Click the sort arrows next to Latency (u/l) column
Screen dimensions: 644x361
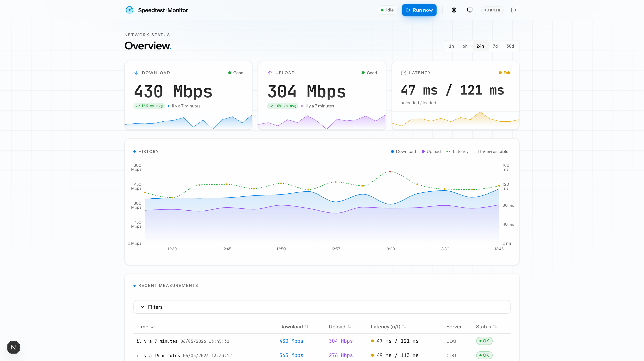click(x=404, y=327)
